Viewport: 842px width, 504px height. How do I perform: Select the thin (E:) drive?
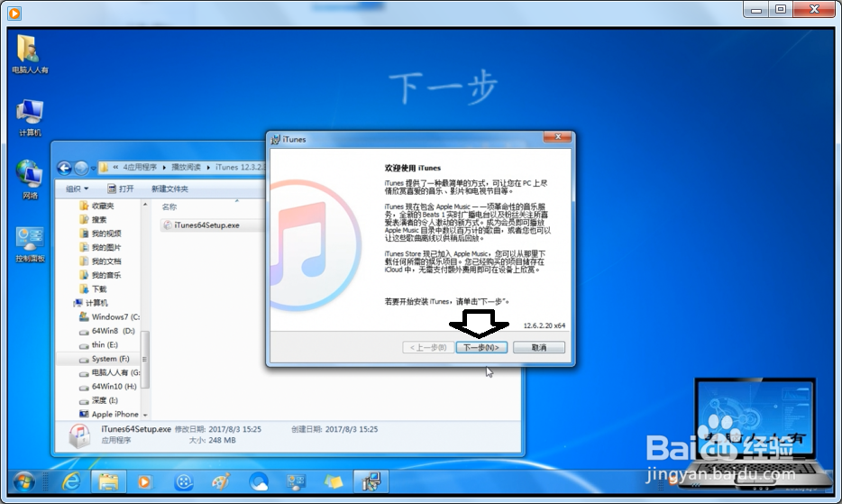(99, 344)
